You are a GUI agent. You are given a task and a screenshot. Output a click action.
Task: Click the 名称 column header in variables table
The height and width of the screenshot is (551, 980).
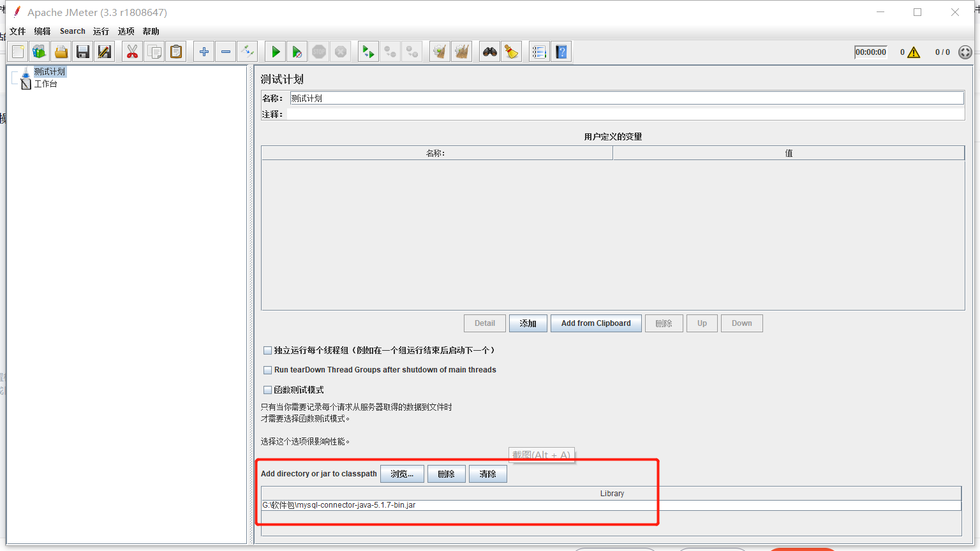click(x=436, y=153)
